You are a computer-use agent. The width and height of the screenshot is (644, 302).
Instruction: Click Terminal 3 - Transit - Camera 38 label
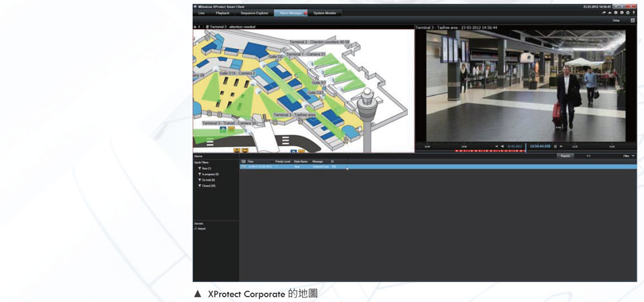(229, 123)
